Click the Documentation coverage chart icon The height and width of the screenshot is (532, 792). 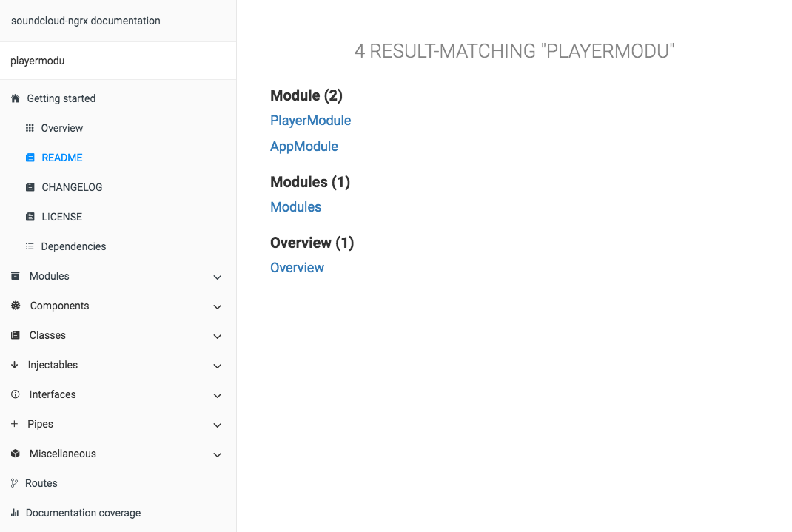point(15,512)
